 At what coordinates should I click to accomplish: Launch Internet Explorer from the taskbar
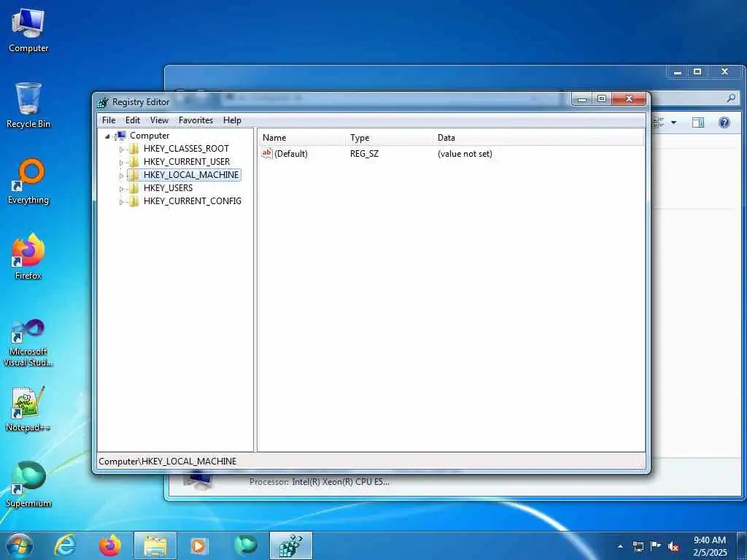tap(64, 545)
